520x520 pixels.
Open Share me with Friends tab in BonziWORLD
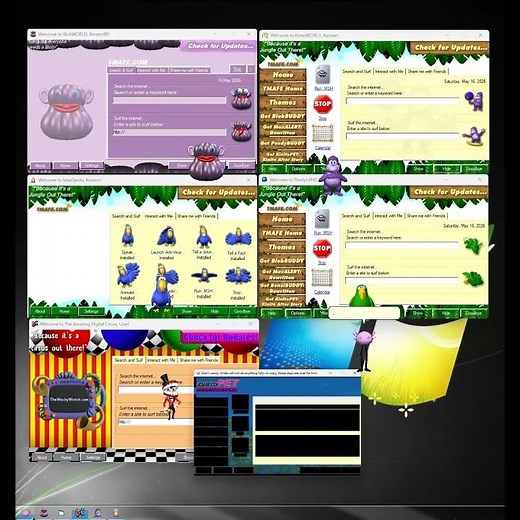(x=427, y=71)
